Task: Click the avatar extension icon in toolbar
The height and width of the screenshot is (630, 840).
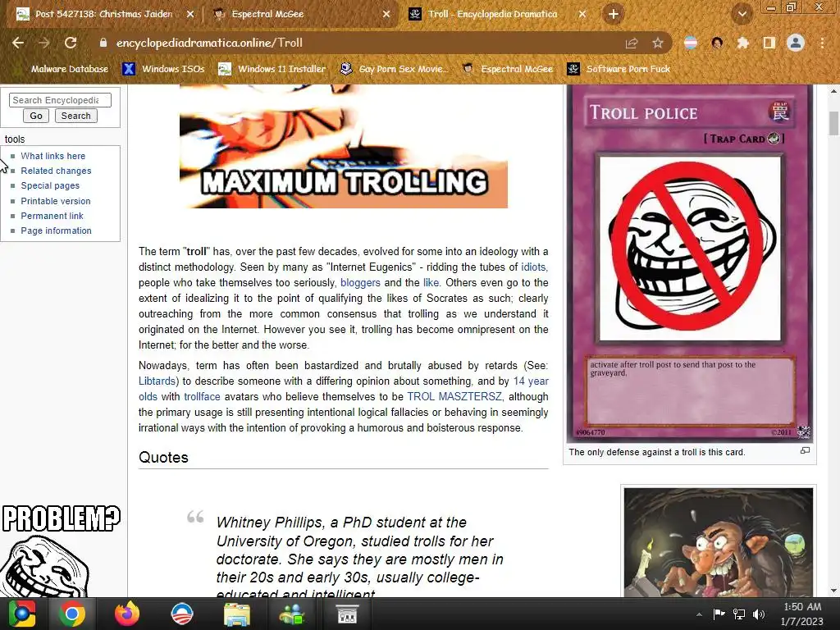Action: 717,43
